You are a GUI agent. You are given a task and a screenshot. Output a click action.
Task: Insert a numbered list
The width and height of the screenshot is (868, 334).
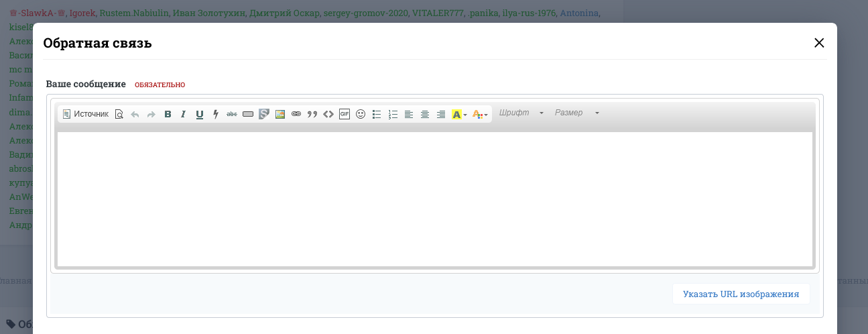[393, 114]
